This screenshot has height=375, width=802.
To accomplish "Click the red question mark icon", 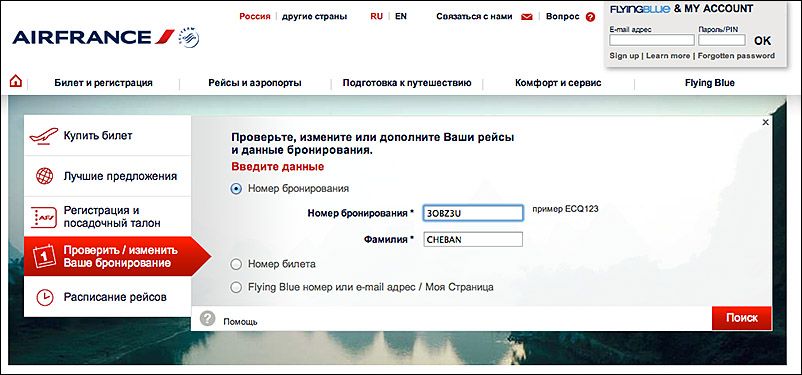I will 591,17.
